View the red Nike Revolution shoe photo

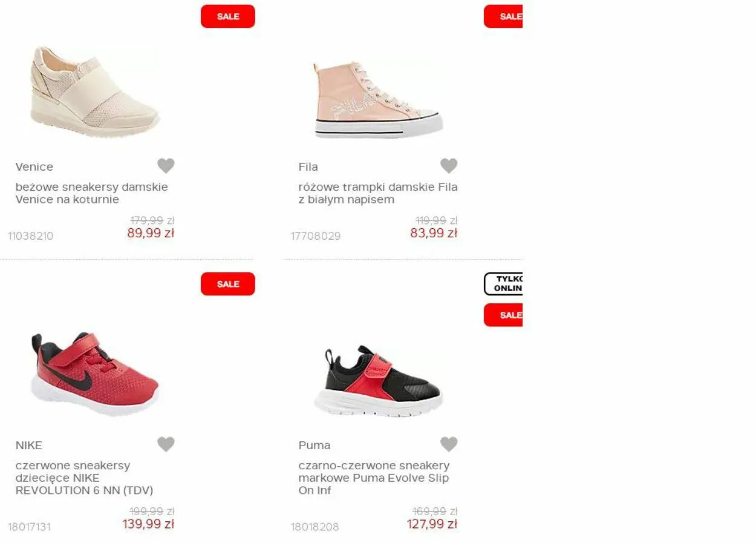click(95, 374)
